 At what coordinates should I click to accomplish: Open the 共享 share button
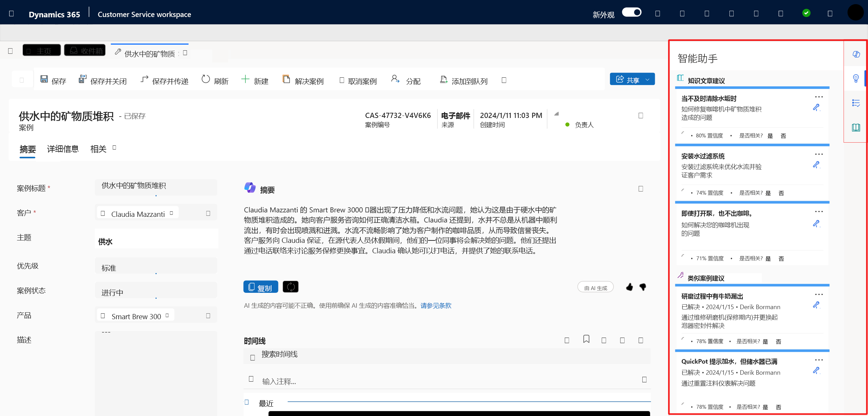(x=628, y=79)
